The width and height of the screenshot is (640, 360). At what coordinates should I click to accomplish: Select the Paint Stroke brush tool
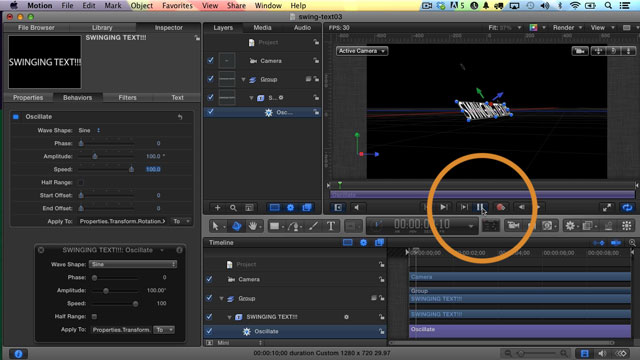point(313,226)
